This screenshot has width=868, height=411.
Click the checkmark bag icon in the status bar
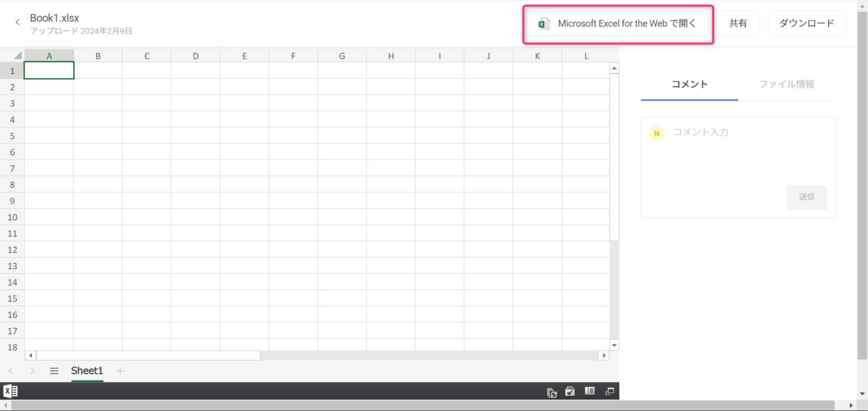click(570, 391)
